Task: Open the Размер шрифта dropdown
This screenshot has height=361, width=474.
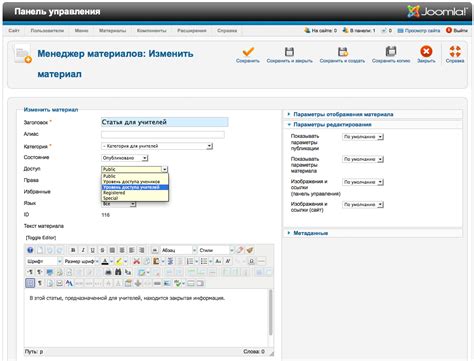Action: (x=81, y=261)
